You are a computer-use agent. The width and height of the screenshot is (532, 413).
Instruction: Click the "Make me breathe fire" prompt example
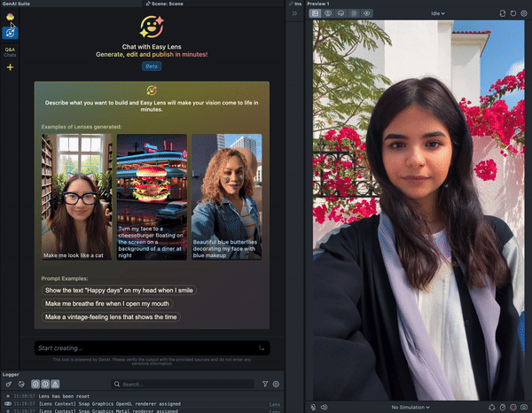tap(106, 303)
